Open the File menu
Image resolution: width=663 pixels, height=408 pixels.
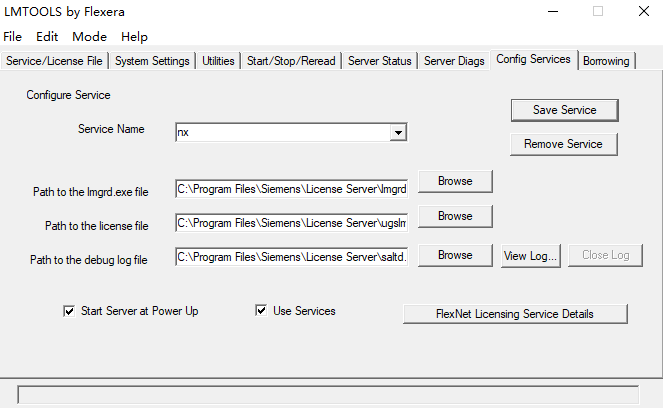(12, 36)
